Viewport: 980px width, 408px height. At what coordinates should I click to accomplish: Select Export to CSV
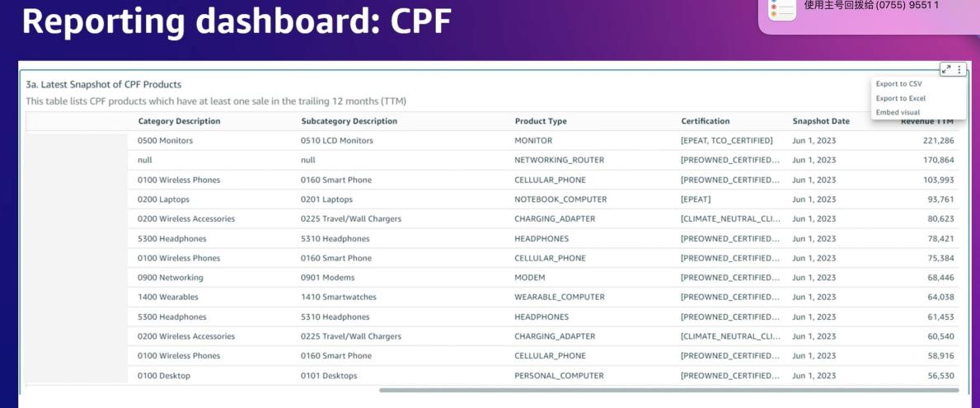point(898,84)
